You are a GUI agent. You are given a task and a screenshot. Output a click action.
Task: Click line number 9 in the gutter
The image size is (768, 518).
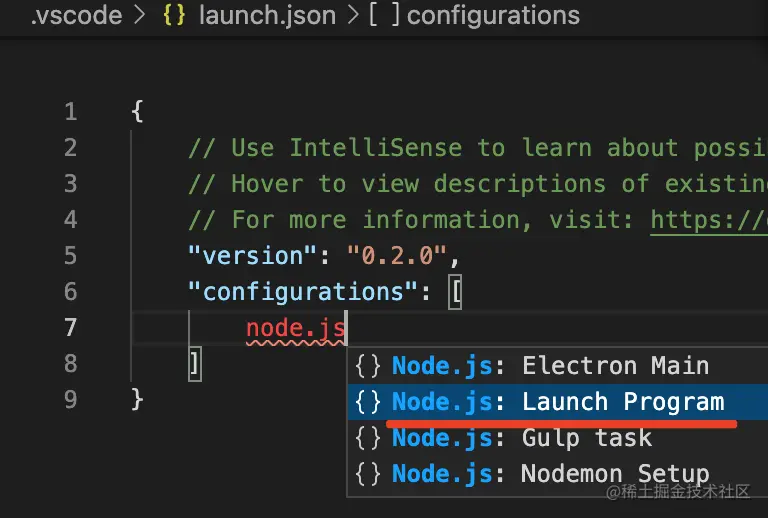click(71, 400)
